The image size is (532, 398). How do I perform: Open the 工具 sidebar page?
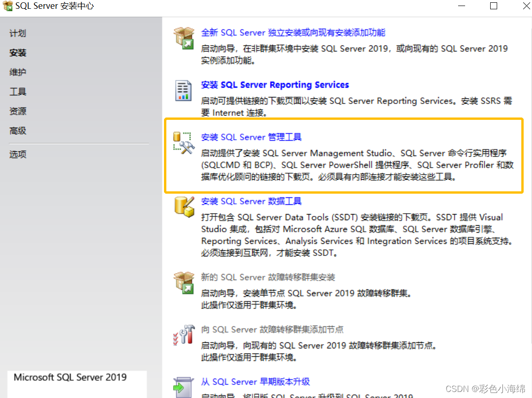pyautogui.click(x=18, y=92)
